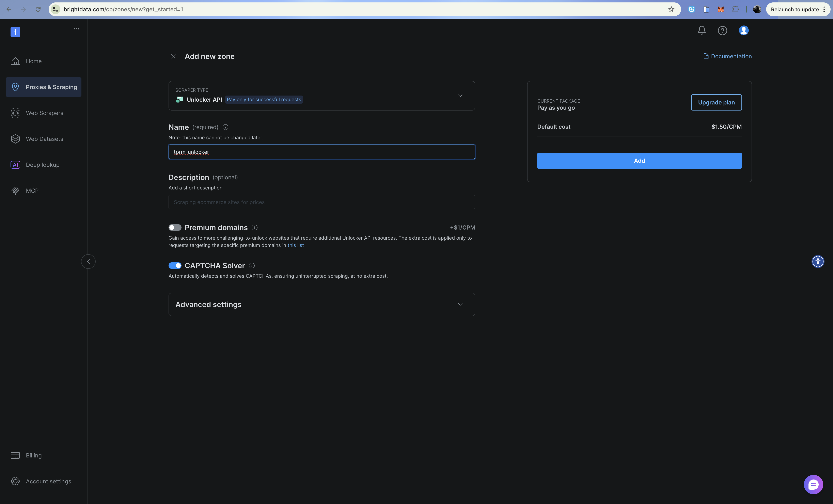The width and height of the screenshot is (833, 504).
Task: Open the Proxies & Scraping section
Action: click(43, 87)
